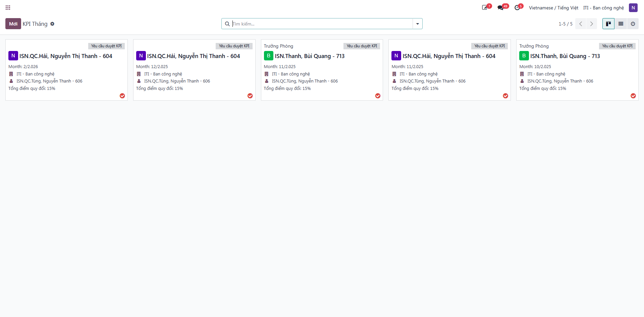The height and width of the screenshot is (317, 644).
Task: Click the red check on Month 12/2.025 card
Action: coord(250,96)
